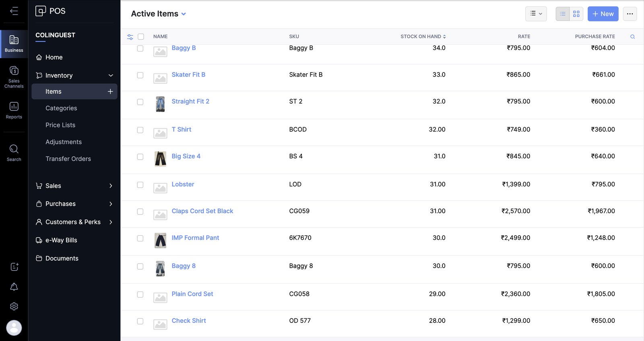Screen dimensions: 644x341
Task: Click the POS logo icon
Action: [x=41, y=11]
